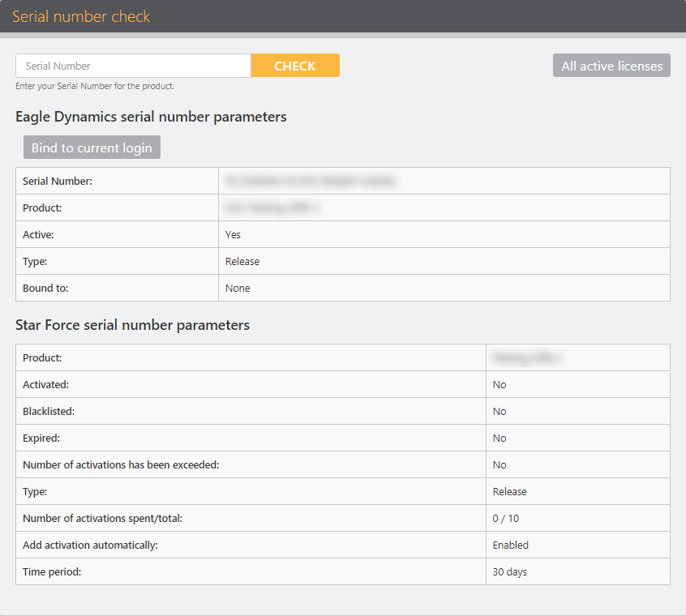Select the 30 days time period value
Viewport: 686px width, 616px height.
tap(509, 572)
